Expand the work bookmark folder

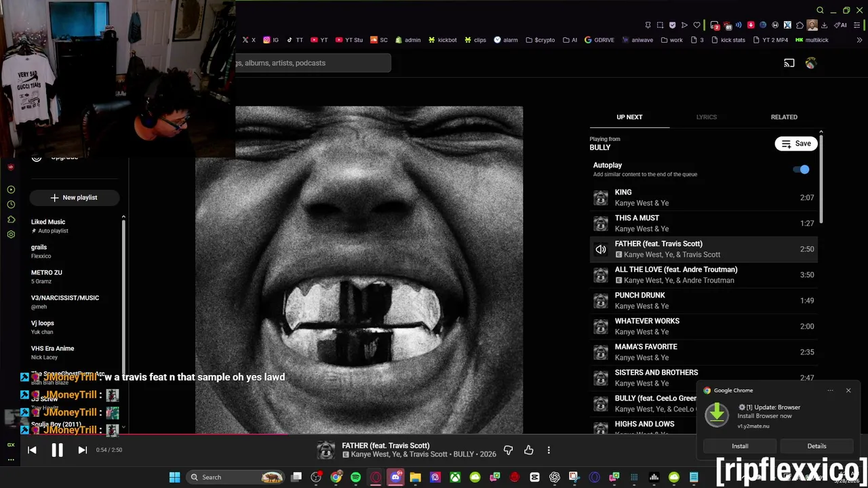tap(671, 40)
